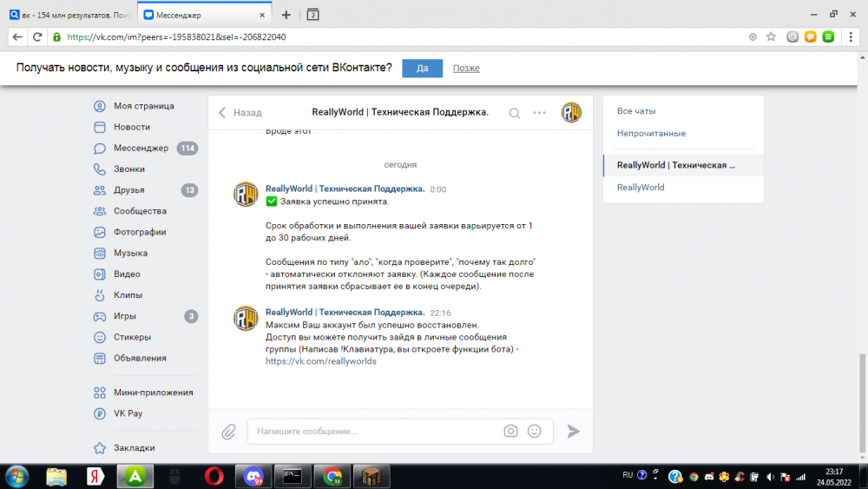Click the attach file paperclip icon

(228, 432)
